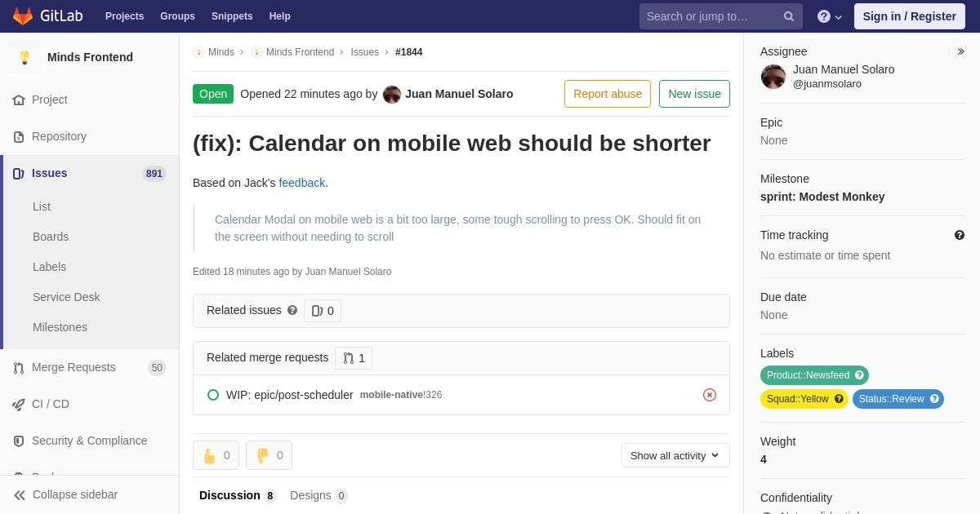Click the help icon on the Product::Newsfeed label
The height and width of the screenshot is (514, 980).
(x=859, y=375)
